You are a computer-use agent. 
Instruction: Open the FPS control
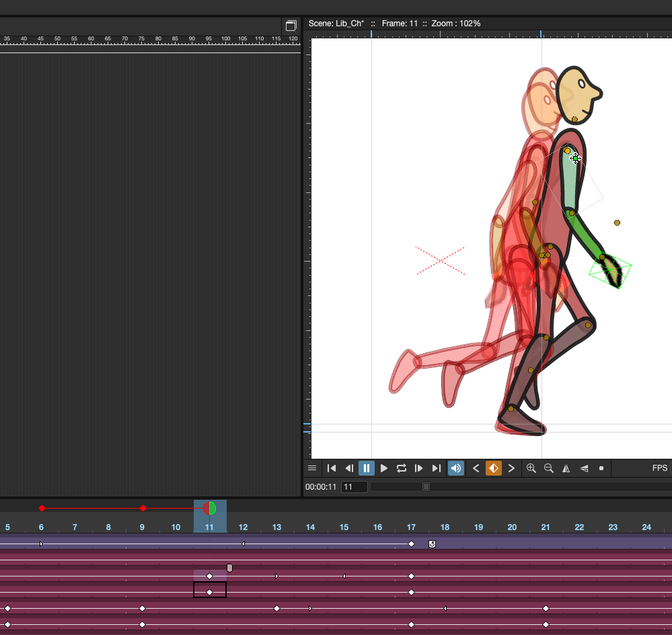(x=660, y=468)
